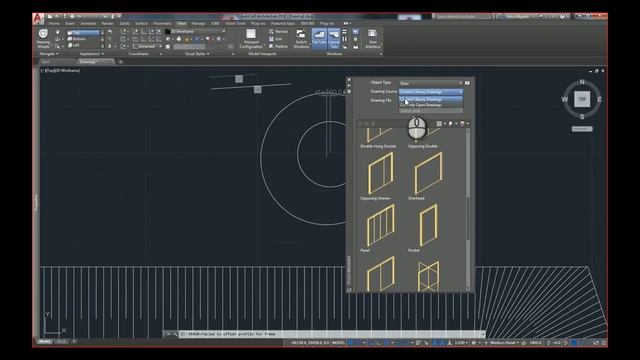Open the Steering Wheels navigation tool
This screenshot has width=640, height=360.
[x=43, y=39]
